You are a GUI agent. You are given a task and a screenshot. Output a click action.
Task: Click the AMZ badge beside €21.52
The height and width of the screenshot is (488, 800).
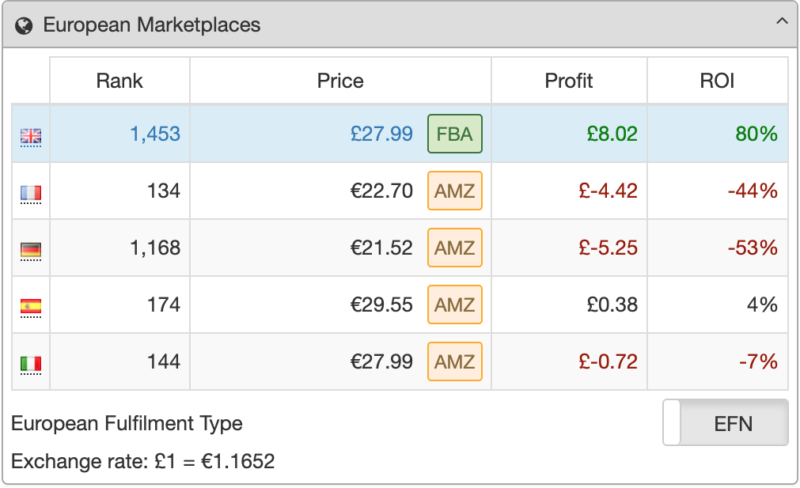(x=455, y=248)
